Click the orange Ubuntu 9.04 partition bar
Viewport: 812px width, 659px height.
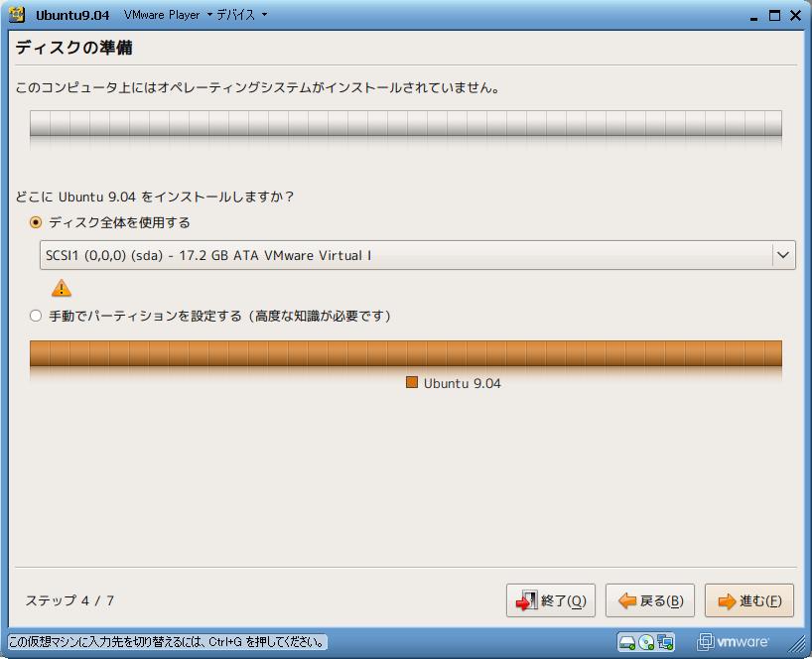pos(406,354)
